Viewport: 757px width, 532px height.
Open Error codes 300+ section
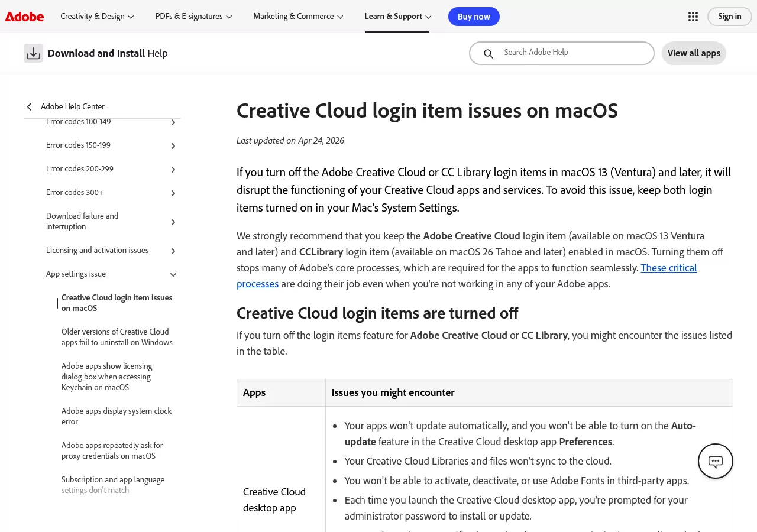coord(75,193)
